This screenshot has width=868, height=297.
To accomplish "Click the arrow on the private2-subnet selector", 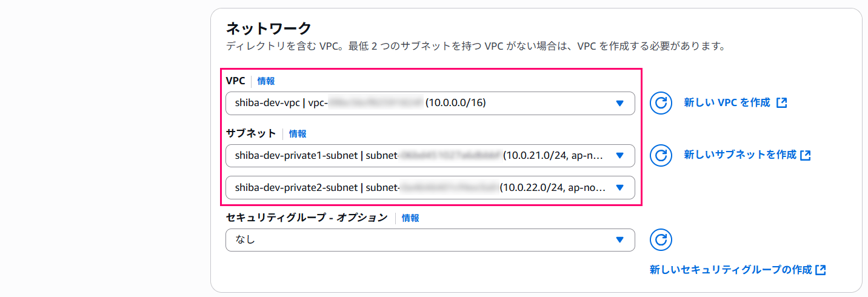I will point(619,187).
